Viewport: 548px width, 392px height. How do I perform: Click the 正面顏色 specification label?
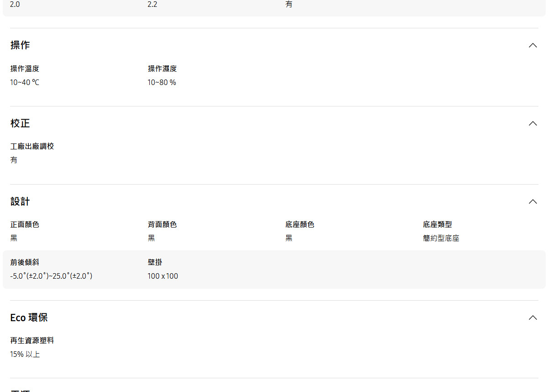(25, 224)
